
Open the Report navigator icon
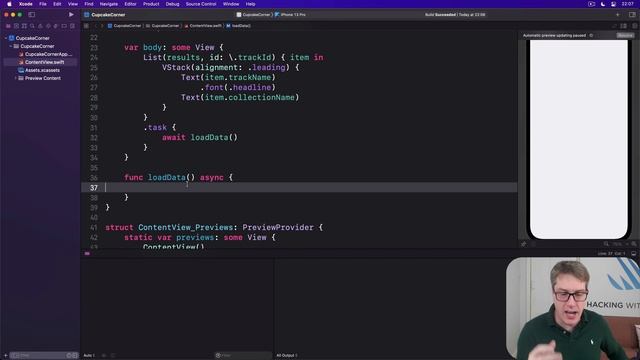(x=72, y=26)
